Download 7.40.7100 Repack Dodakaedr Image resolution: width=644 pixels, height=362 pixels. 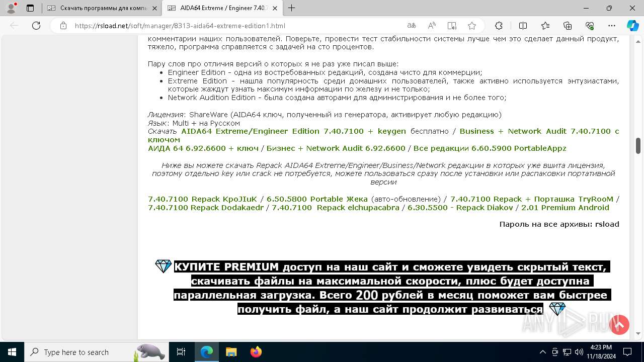[x=206, y=208]
